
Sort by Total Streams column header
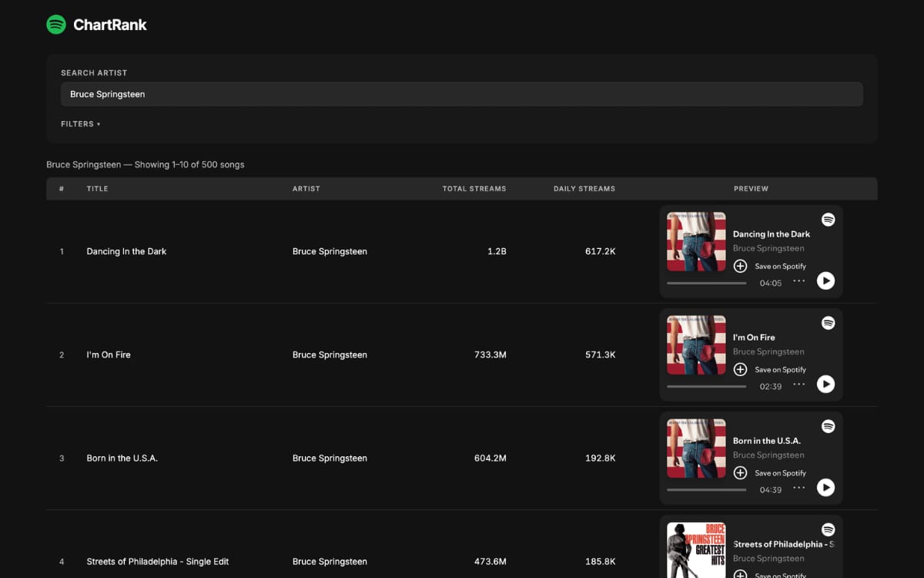[x=474, y=189]
